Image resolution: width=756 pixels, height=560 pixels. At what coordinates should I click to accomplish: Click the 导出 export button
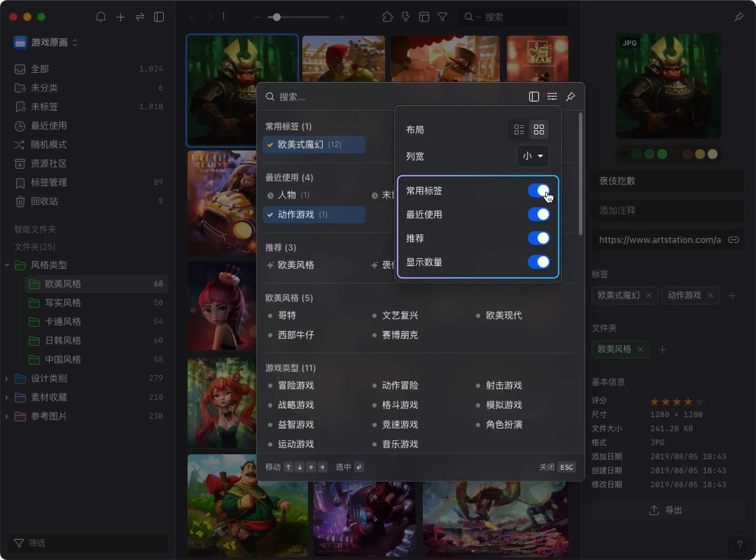click(668, 510)
